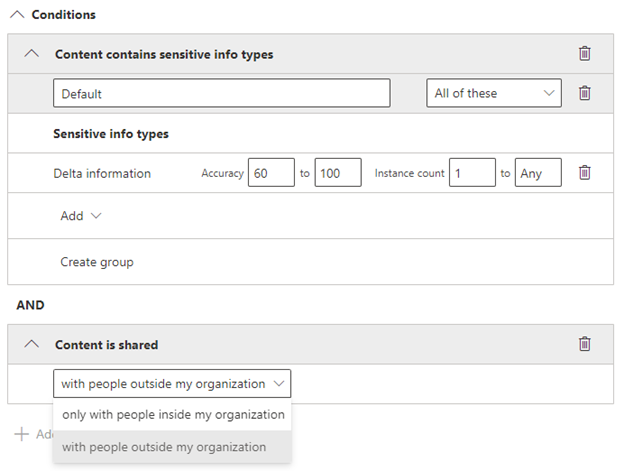Collapse Content contains sensitive info types
The height and width of the screenshot is (471, 624).
(x=32, y=54)
